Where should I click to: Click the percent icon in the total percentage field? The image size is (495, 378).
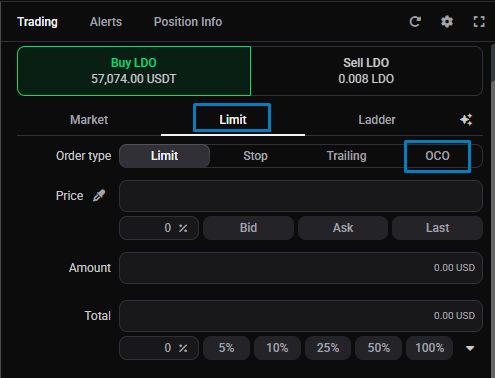pyautogui.click(x=183, y=348)
